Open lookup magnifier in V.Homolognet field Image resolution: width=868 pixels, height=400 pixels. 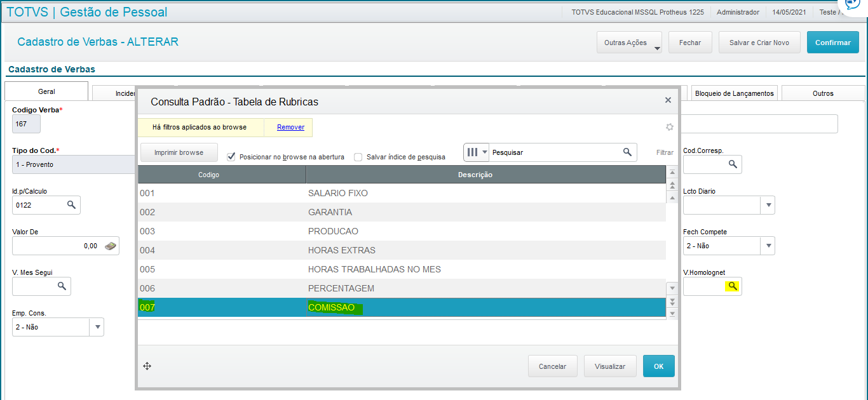[x=733, y=286]
